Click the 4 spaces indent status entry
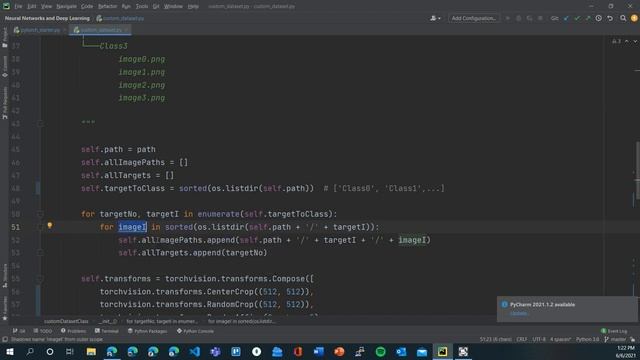 [561, 339]
